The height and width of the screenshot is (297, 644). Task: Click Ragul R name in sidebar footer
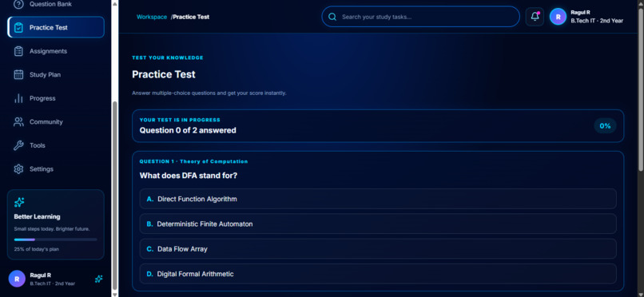40,275
